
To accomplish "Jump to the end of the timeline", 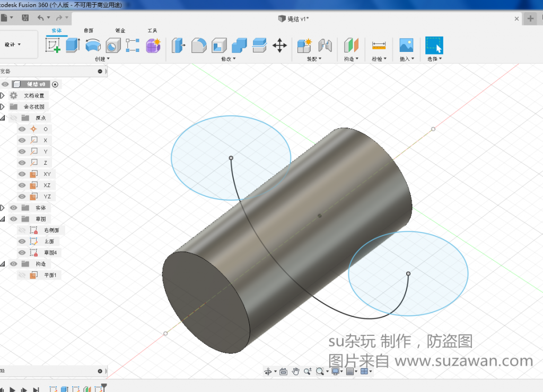I will [x=36, y=389].
